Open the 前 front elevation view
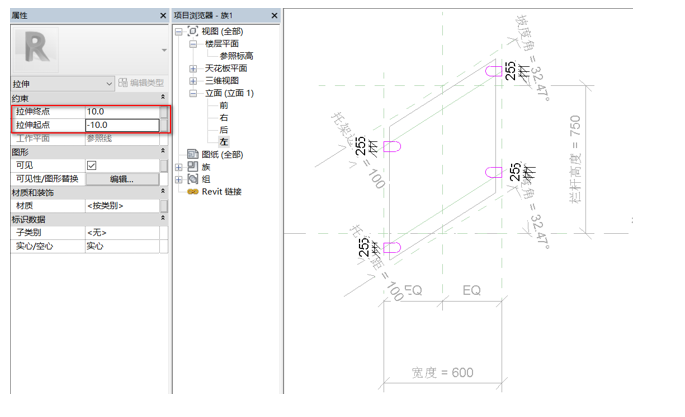This screenshot has height=417, width=685. tap(224, 105)
